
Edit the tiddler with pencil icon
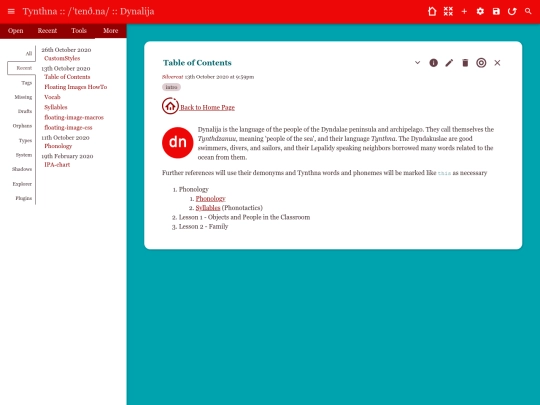449,63
